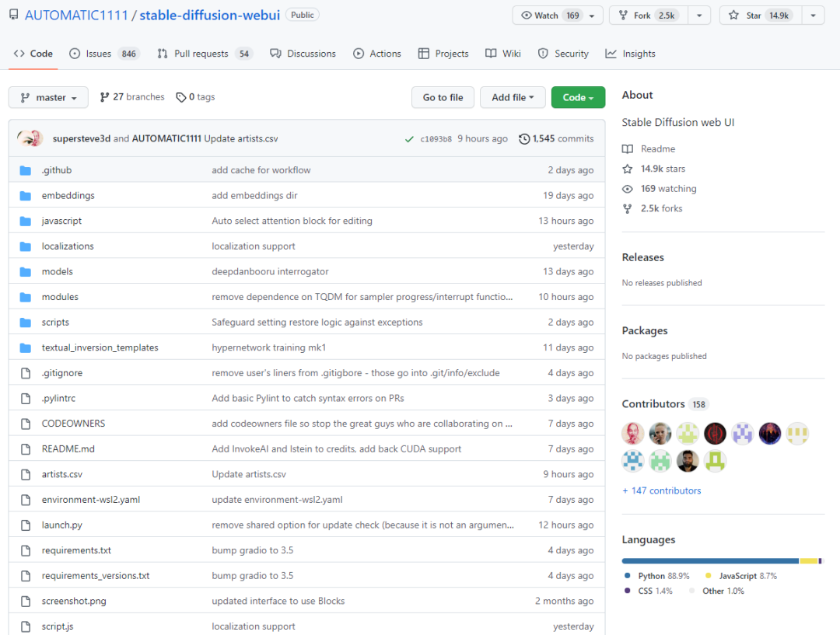Open the stable-diffusion-webui repository link

coord(209,15)
